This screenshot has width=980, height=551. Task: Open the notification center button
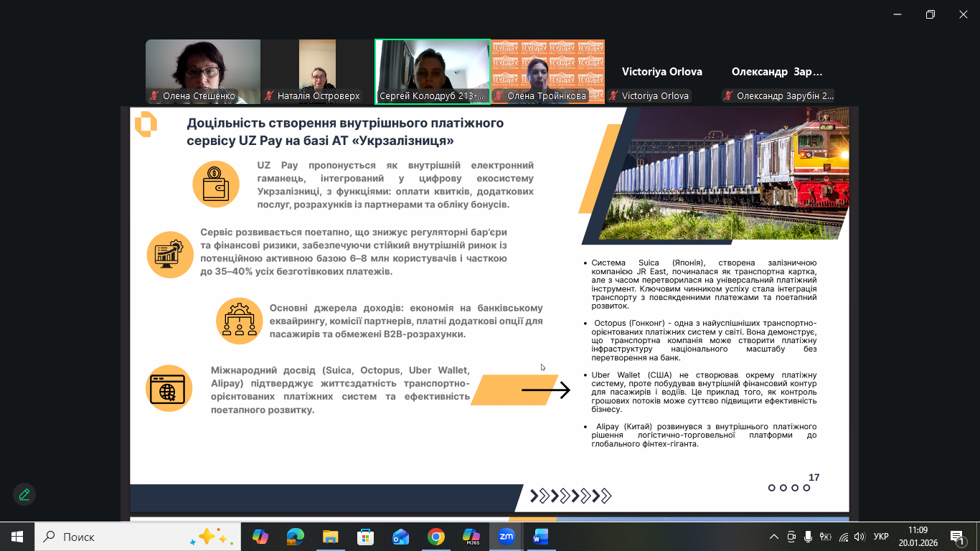957,537
